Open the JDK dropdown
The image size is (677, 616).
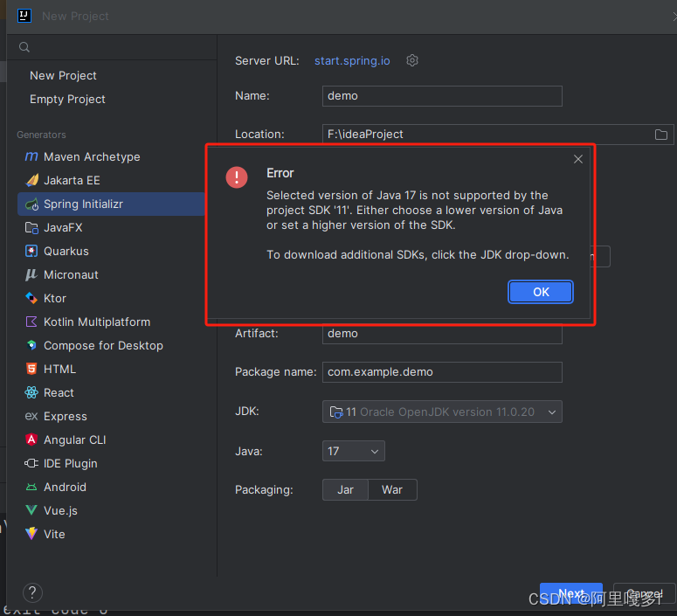tap(442, 412)
